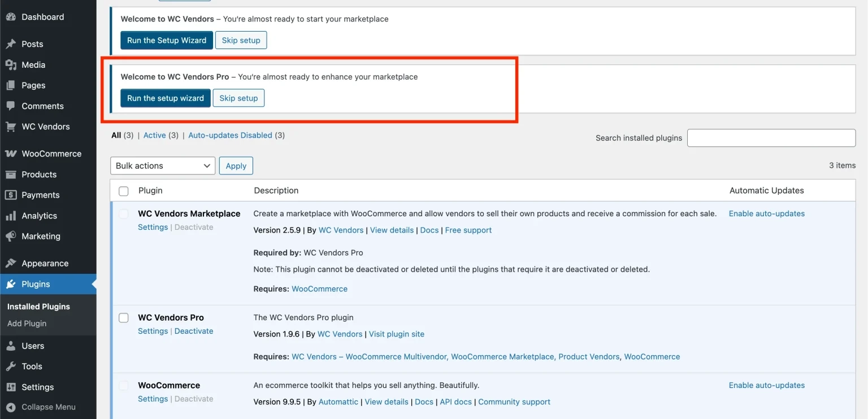
Task: Click the Analytics bar chart icon
Action: [x=11, y=216]
